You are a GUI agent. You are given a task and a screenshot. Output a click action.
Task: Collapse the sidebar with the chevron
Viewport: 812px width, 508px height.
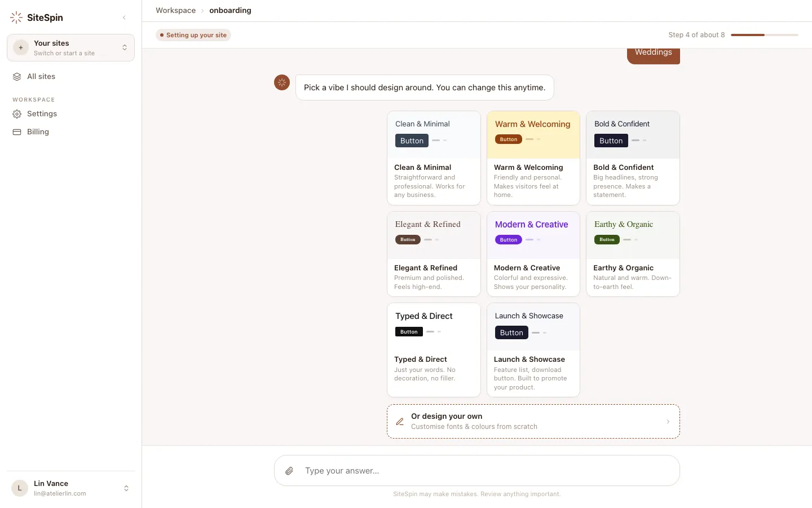124,17
